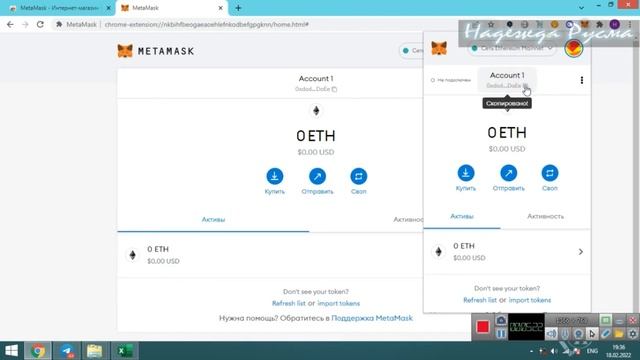The width and height of the screenshot is (640, 360).
Task: Click the ENG language indicator in tray
Action: 592,351
